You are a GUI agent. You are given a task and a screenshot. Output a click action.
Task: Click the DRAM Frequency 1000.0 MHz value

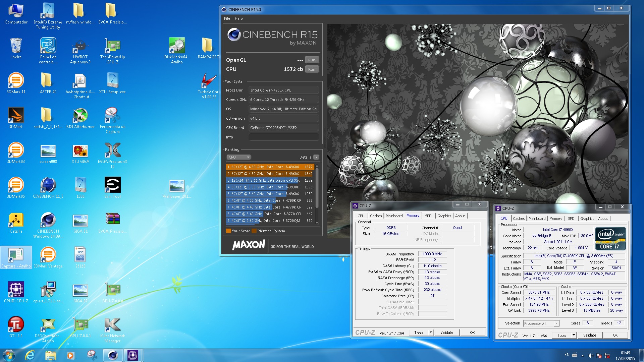pos(432,254)
